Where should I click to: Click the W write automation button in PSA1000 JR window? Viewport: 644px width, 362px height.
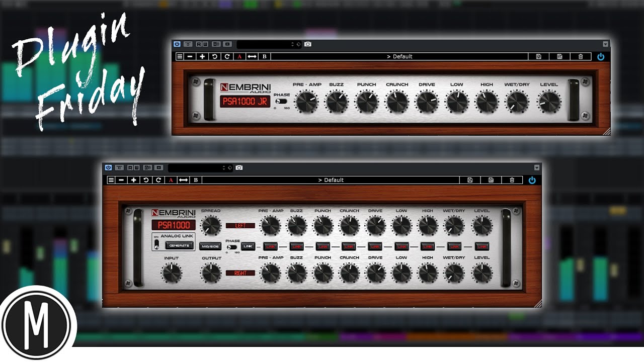[205, 44]
